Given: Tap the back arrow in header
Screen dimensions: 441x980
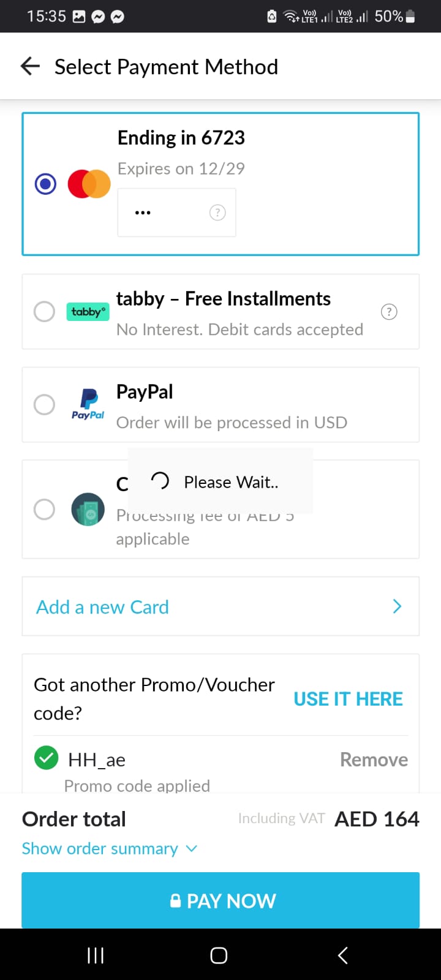Looking at the screenshot, I should point(30,66).
